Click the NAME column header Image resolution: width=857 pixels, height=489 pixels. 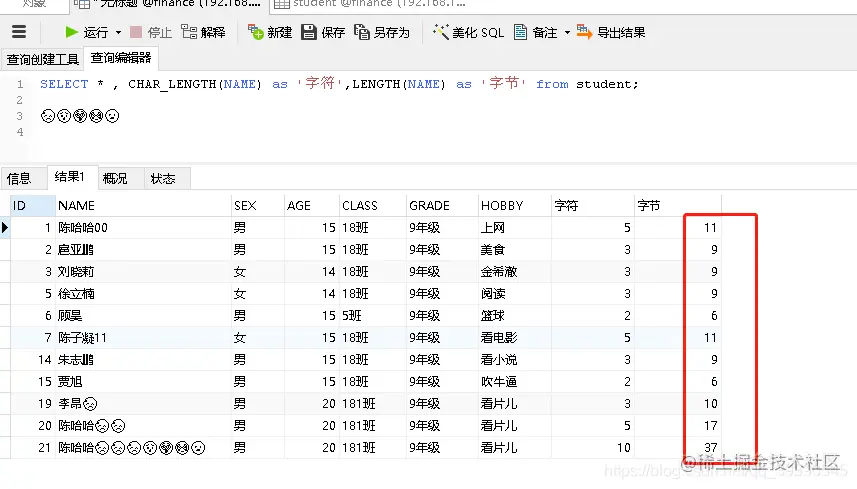coord(143,205)
